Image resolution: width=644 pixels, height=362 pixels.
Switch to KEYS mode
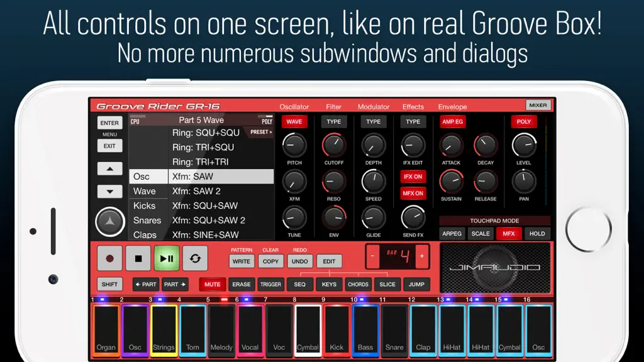pyautogui.click(x=329, y=285)
